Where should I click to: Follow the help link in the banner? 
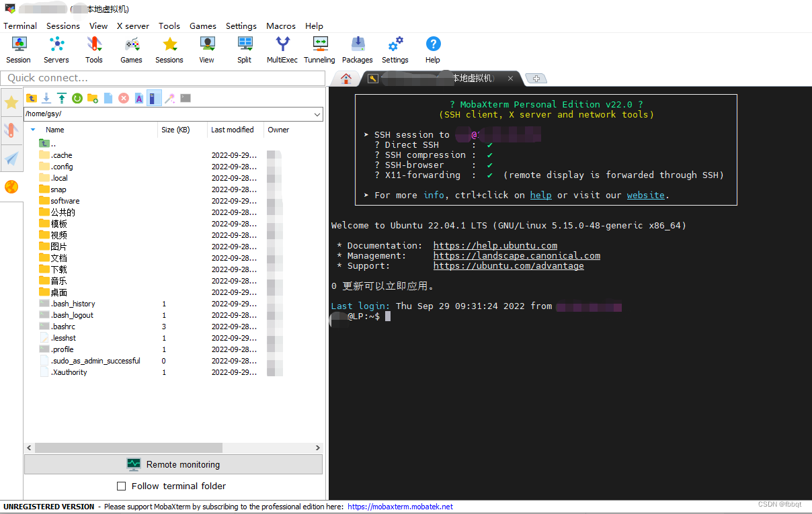[541, 196]
